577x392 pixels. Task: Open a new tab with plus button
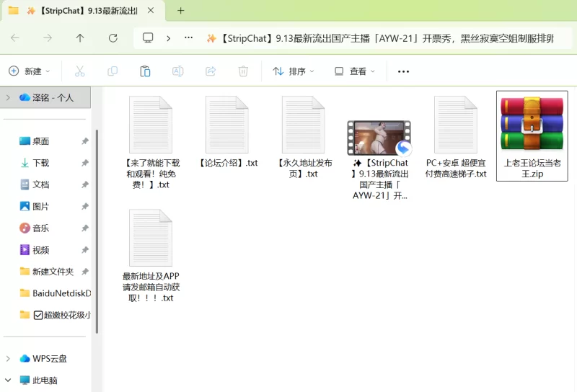tap(181, 11)
